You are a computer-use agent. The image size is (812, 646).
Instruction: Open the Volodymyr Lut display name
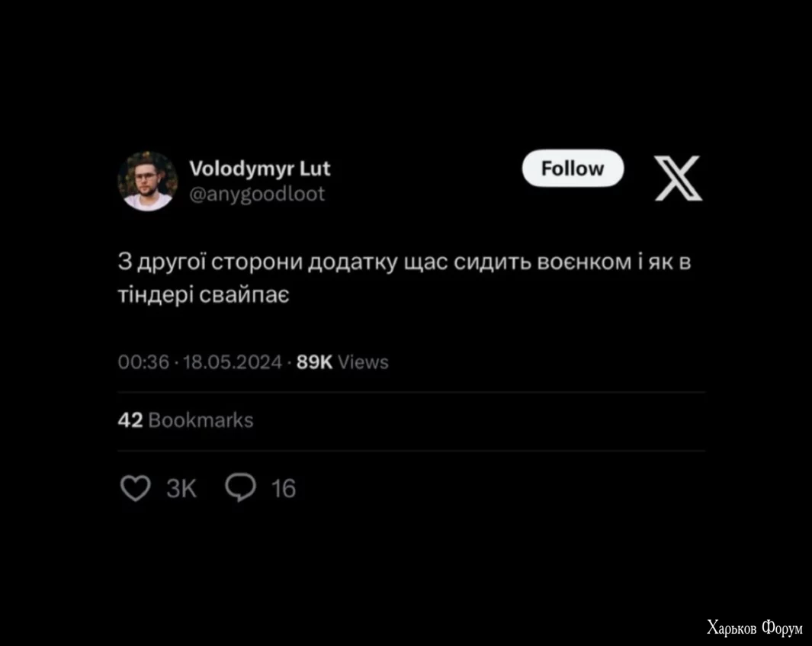(x=259, y=169)
